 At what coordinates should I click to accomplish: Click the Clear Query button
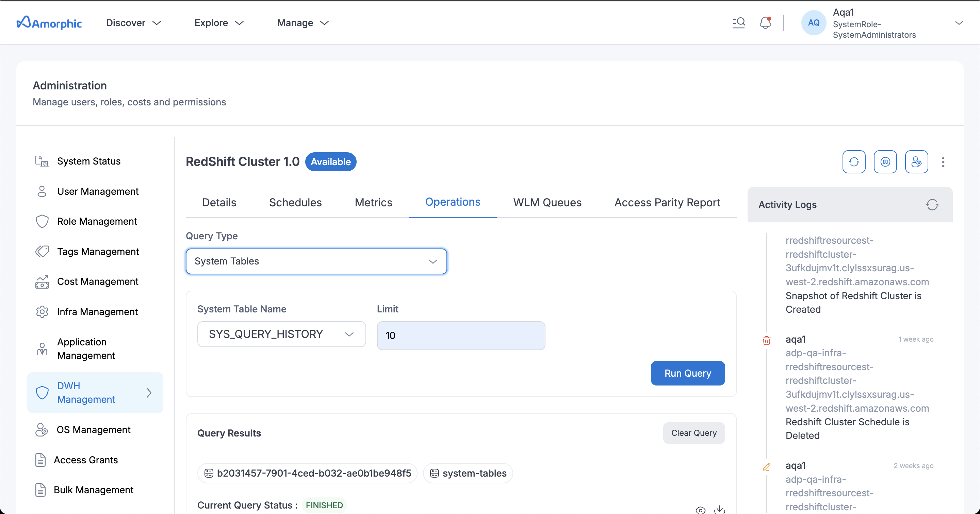[693, 433]
